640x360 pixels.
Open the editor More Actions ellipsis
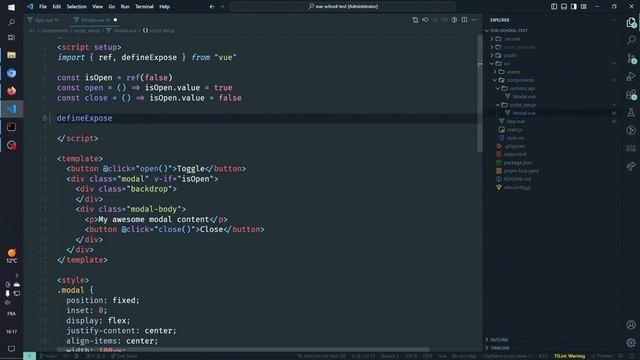[474, 20]
